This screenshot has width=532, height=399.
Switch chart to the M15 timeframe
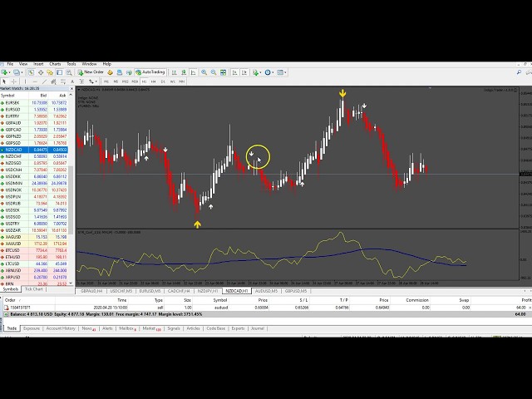tap(126, 81)
